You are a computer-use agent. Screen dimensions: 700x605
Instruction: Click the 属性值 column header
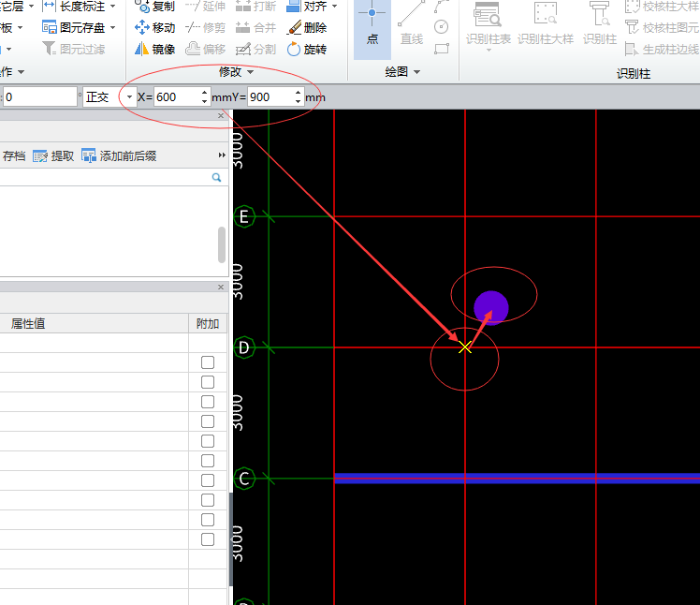tap(95, 323)
